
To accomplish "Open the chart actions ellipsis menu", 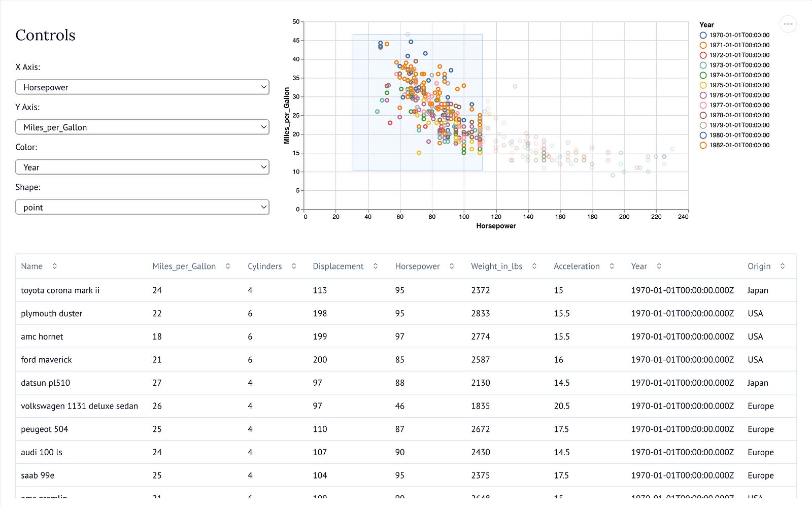I will (x=788, y=24).
